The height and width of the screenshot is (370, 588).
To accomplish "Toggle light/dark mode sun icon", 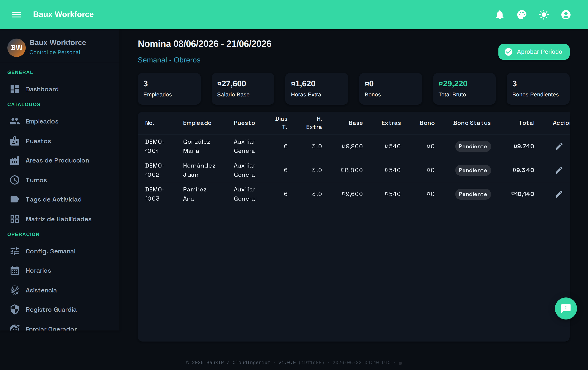I will pos(544,15).
